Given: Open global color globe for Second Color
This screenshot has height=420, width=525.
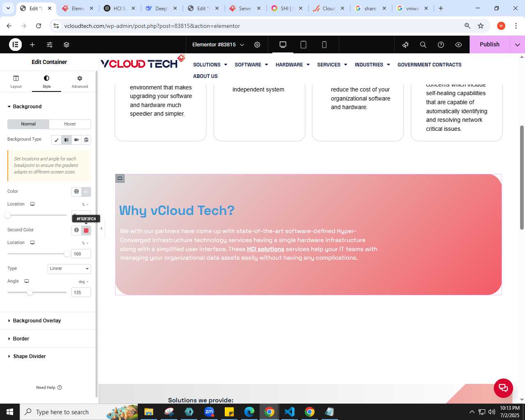Looking at the screenshot, I should point(76,231).
